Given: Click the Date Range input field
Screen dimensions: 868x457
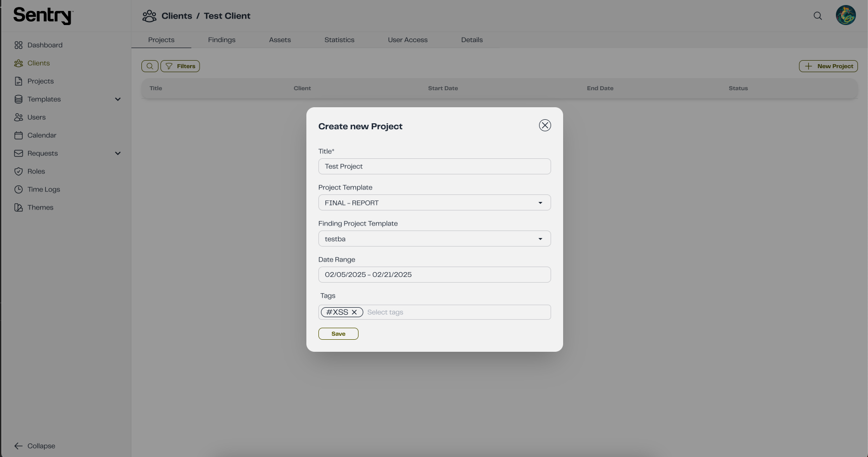Looking at the screenshot, I should [x=435, y=275].
